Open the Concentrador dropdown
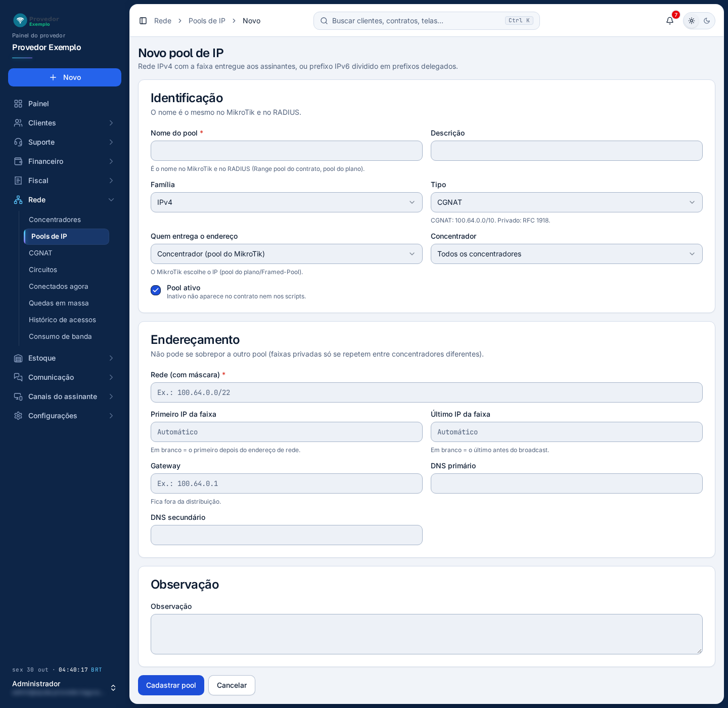Screen dimensions: 728x708 [x=567, y=254]
